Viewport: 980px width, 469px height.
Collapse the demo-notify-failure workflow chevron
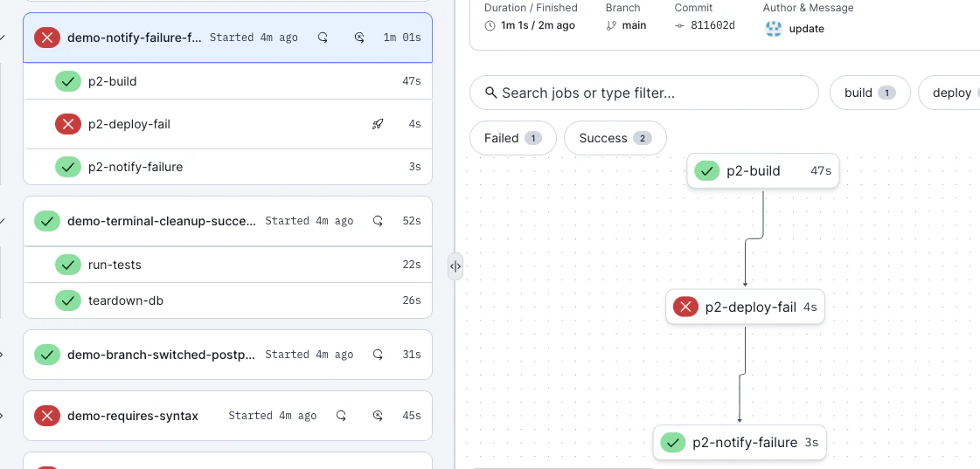[x=3, y=38]
